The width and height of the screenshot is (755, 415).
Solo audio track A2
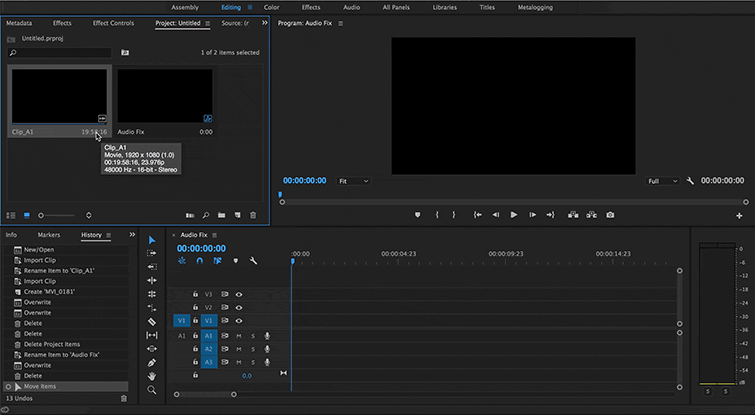[x=253, y=349]
